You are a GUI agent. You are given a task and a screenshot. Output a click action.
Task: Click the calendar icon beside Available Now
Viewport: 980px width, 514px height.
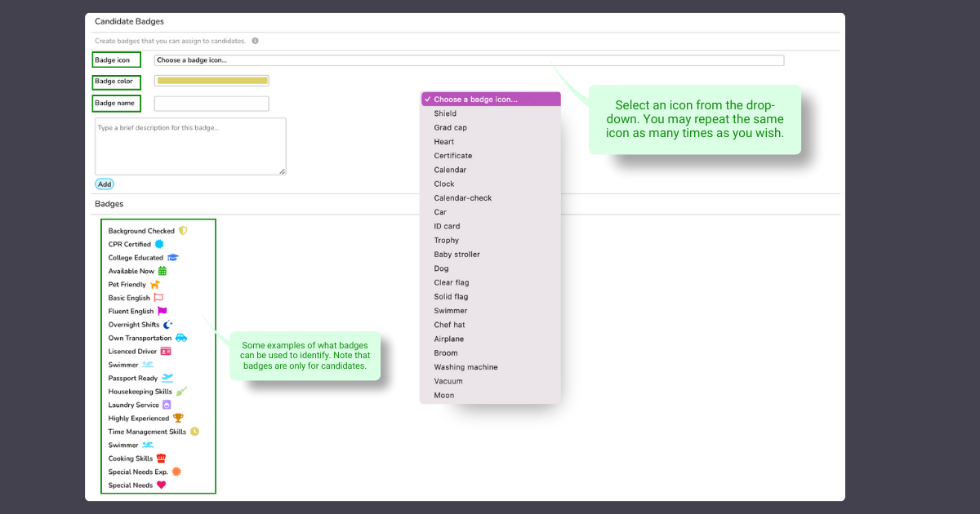tap(163, 271)
